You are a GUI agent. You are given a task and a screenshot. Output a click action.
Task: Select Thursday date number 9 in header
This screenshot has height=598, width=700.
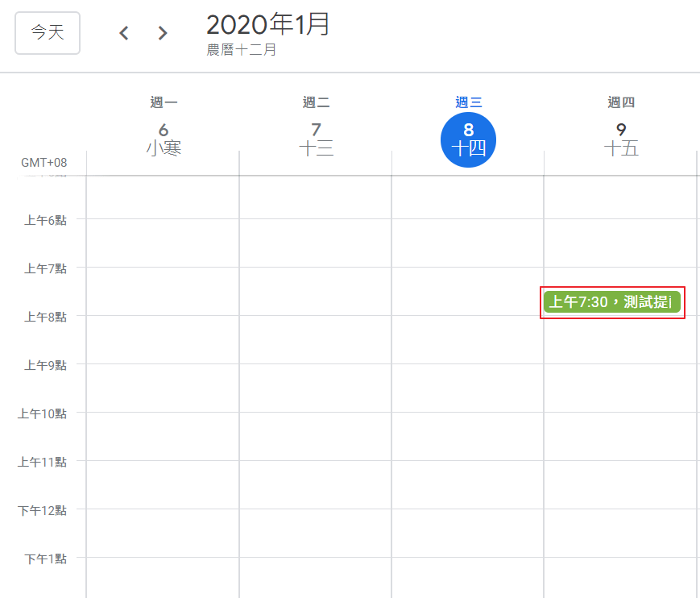[x=621, y=131]
